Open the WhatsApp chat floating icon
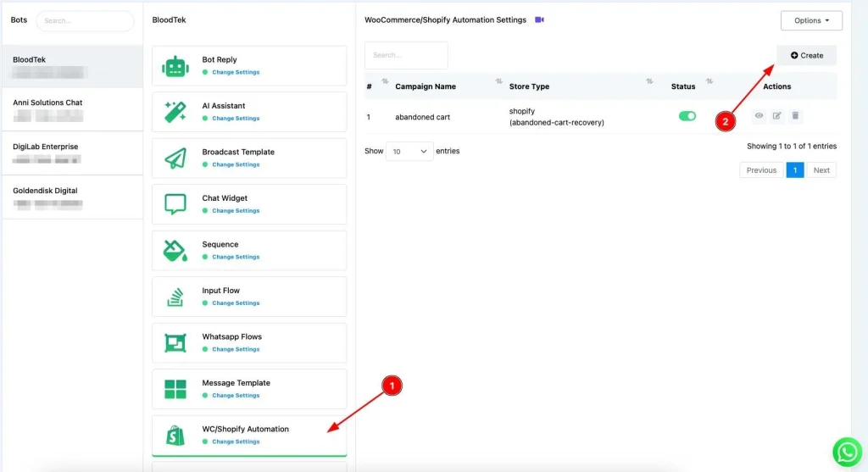The width and height of the screenshot is (868, 472). tap(847, 452)
